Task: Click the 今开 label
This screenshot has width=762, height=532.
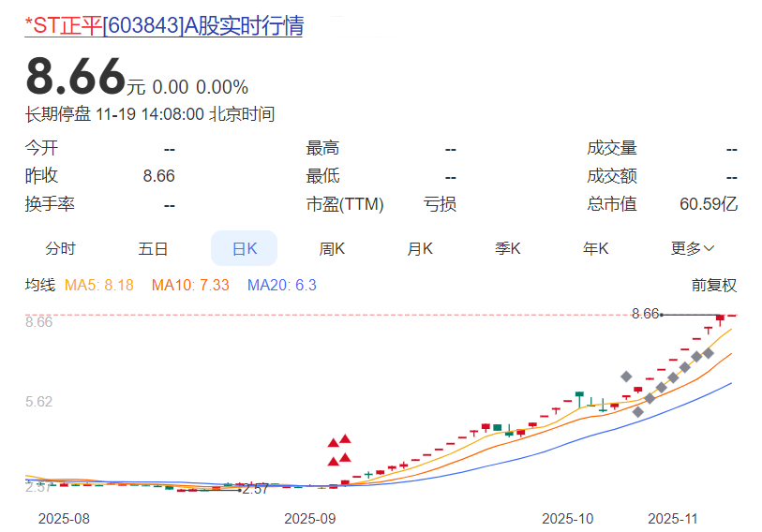Action: click(42, 148)
